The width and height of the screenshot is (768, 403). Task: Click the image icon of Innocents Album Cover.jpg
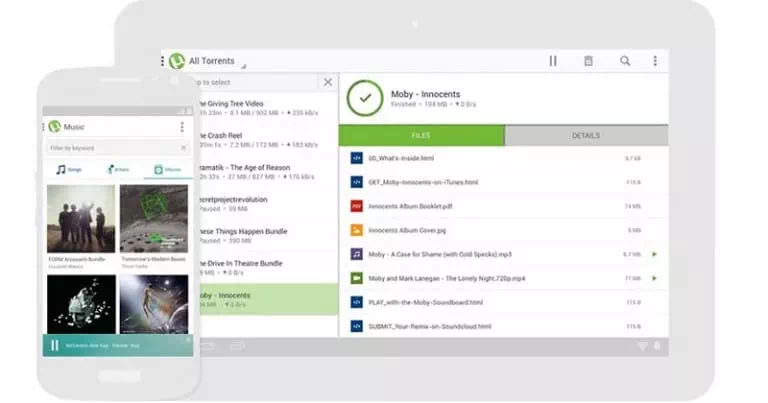tap(357, 230)
